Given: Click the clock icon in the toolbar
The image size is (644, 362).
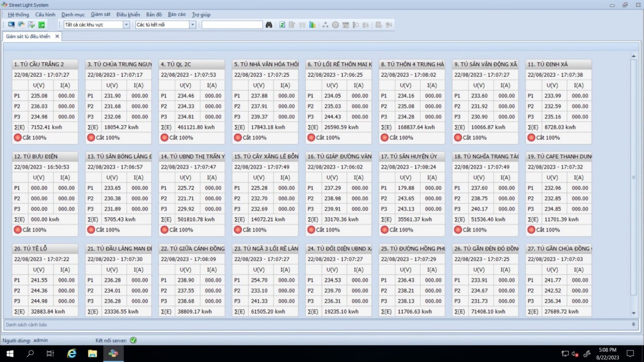Looking at the screenshot, I should coord(335,25).
